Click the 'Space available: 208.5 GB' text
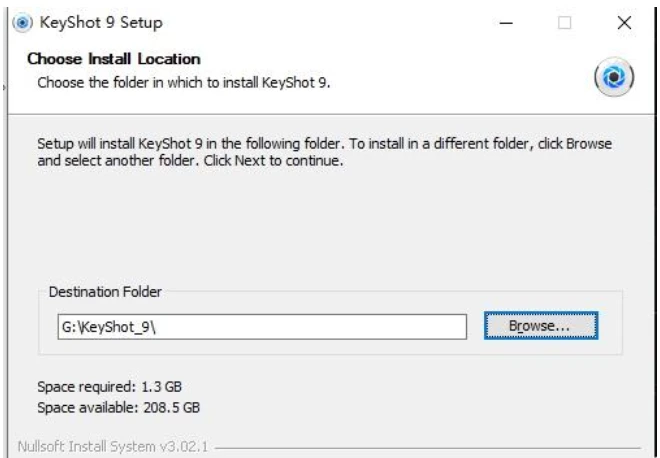660x458 pixels. [119, 407]
